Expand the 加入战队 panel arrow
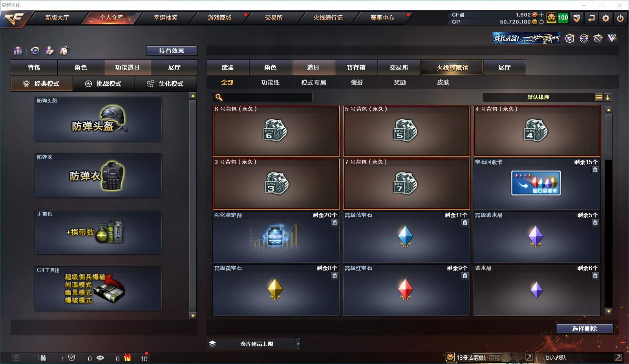The height and width of the screenshot is (364, 629). tap(618, 357)
